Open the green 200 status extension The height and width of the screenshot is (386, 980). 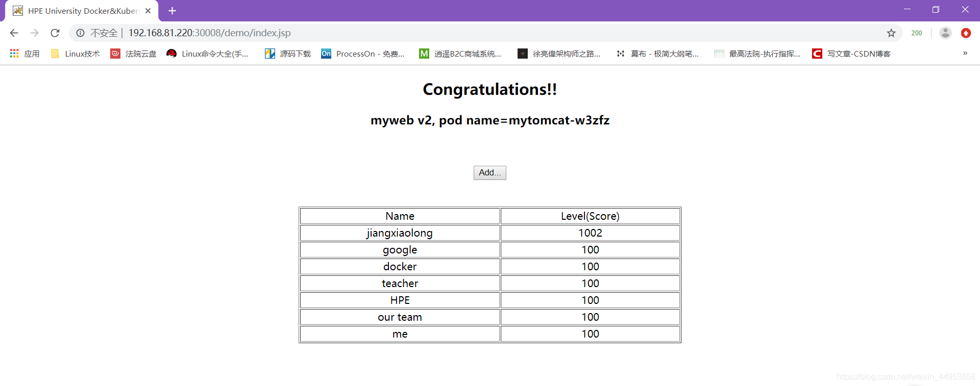click(x=917, y=33)
